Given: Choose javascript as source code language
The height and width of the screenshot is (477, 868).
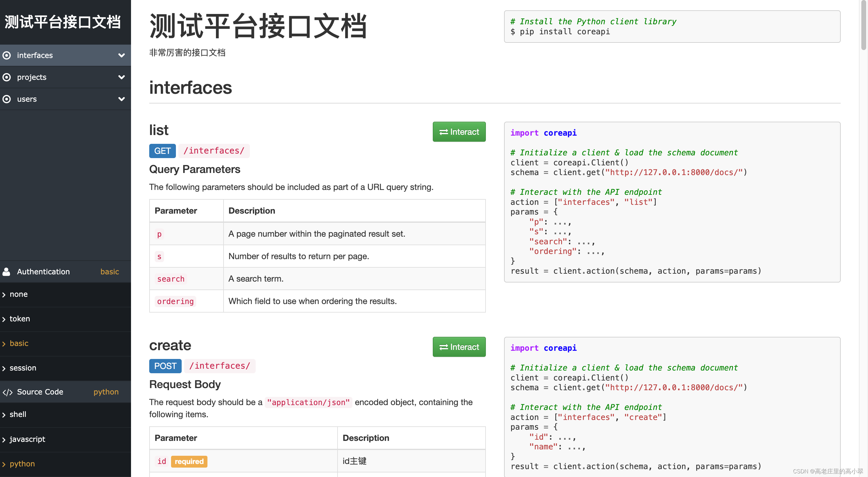Looking at the screenshot, I should (x=27, y=439).
